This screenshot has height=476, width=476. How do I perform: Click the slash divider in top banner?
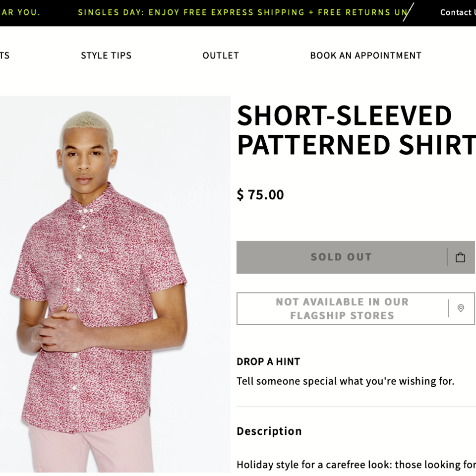tap(408, 12)
